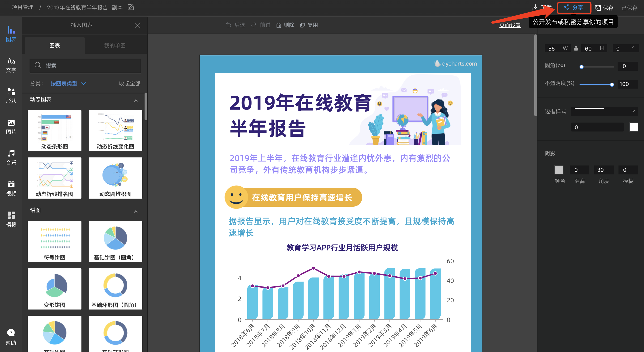The height and width of the screenshot is (352, 644).
Task: Click the 分享 share button
Action: tap(574, 8)
